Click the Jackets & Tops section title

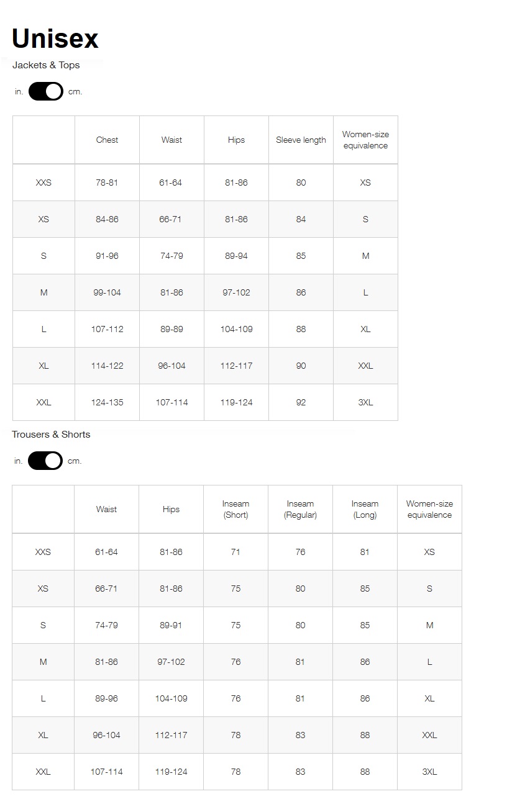coord(46,65)
